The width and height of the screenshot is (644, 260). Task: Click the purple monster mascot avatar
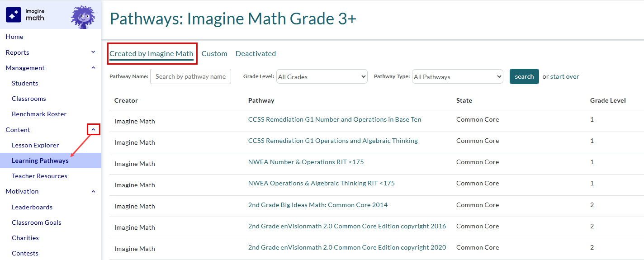[x=83, y=17]
